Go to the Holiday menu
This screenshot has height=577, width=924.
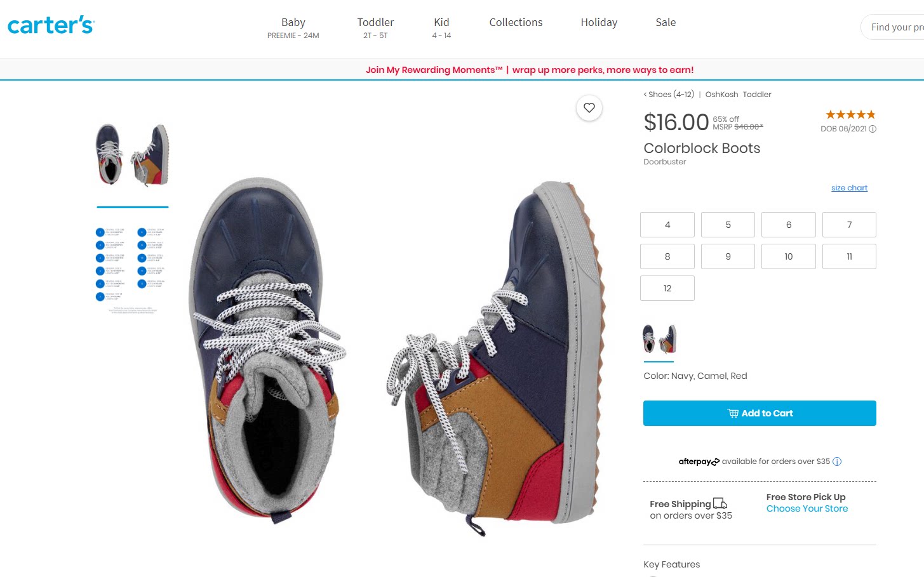click(599, 22)
